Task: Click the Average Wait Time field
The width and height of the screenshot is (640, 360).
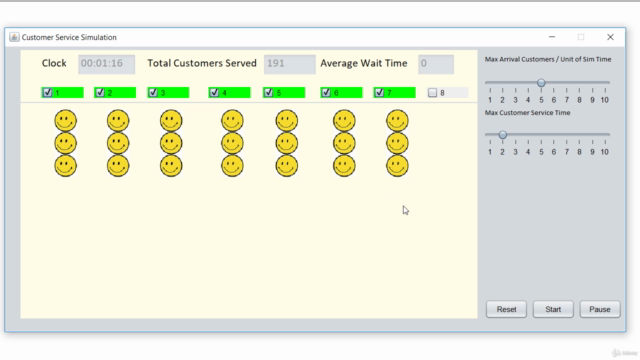Action: point(436,64)
